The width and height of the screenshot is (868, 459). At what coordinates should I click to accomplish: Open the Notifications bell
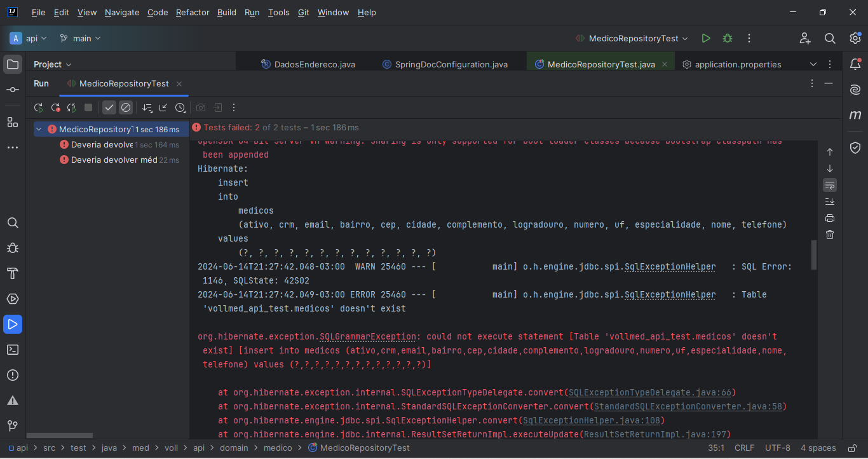click(x=855, y=64)
